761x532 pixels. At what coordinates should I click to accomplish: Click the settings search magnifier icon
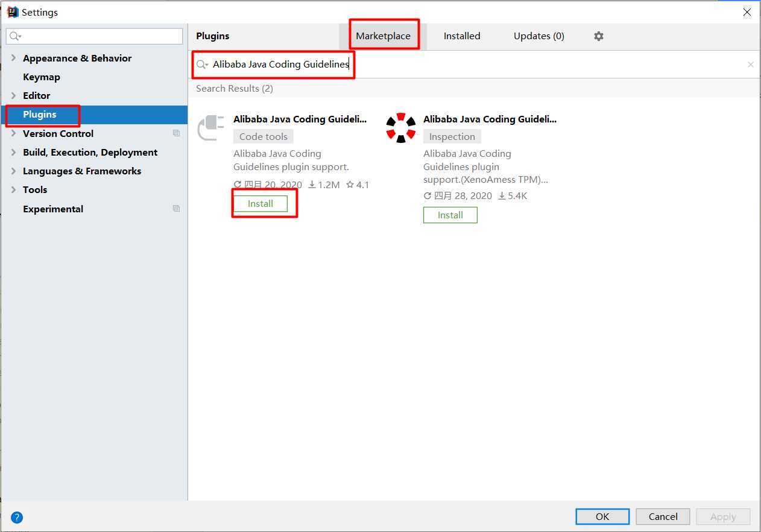16,36
